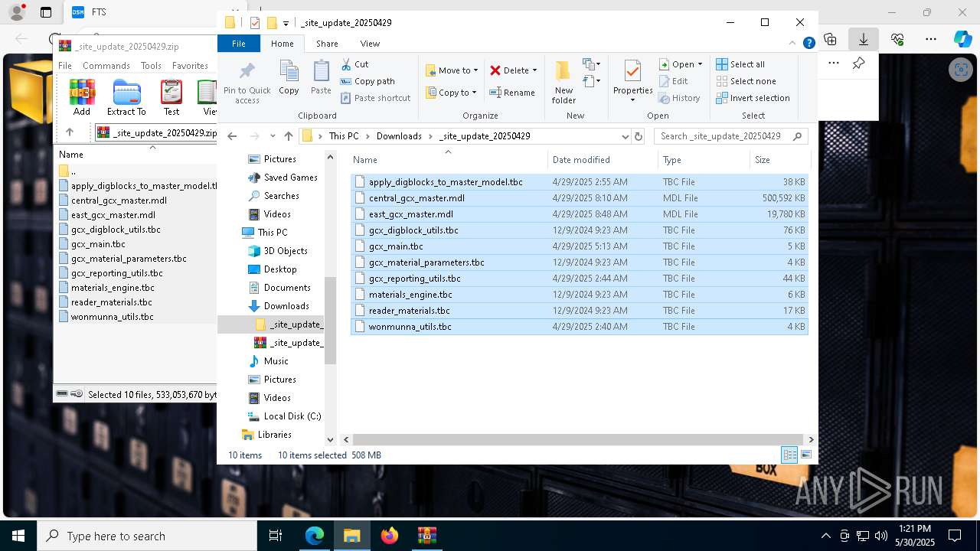Click the navigation pane vertical scrollbar
Image resolution: width=980 pixels, height=551 pixels.
click(x=331, y=320)
